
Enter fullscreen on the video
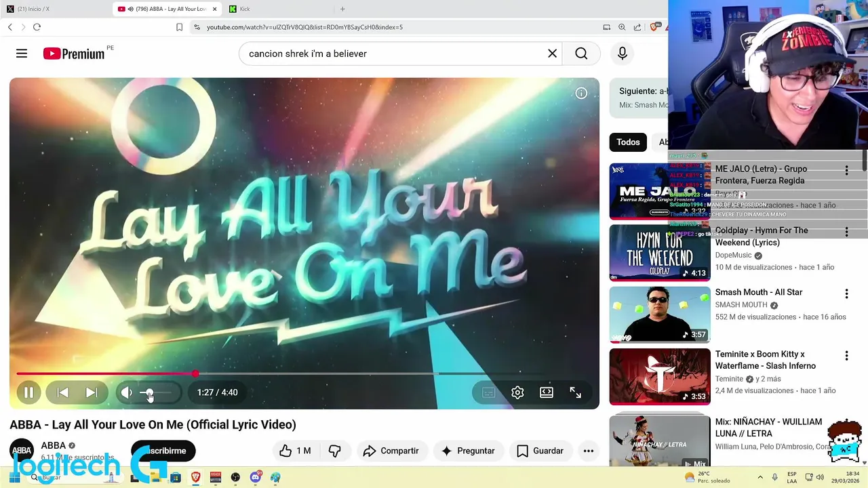[x=575, y=392]
